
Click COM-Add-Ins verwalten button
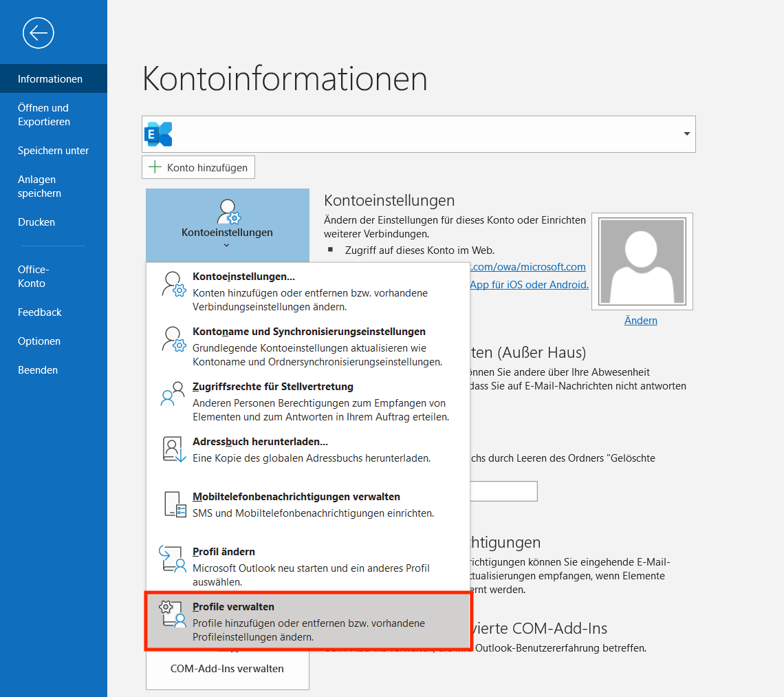click(227, 669)
